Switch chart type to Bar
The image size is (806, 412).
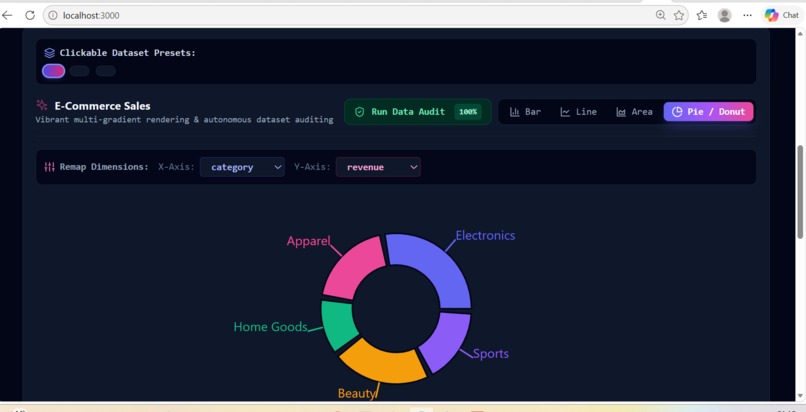click(x=525, y=111)
